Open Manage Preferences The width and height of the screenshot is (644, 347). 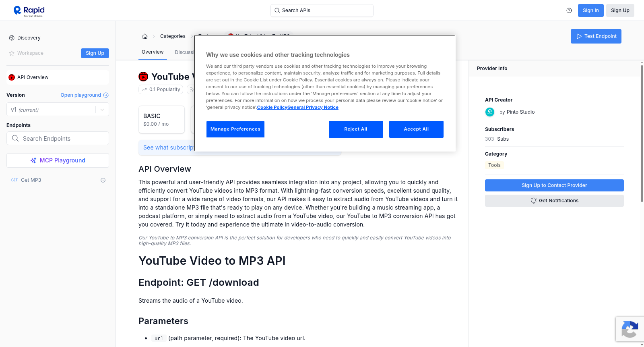click(x=235, y=129)
